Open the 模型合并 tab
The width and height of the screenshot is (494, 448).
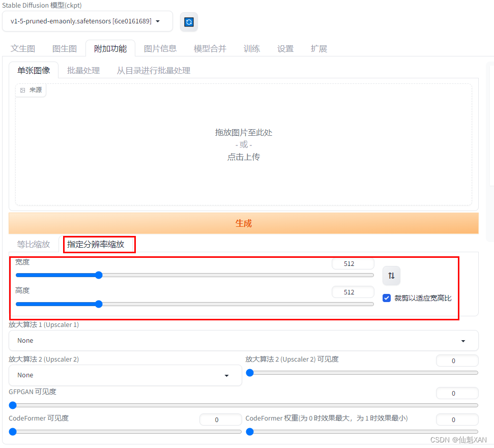coord(209,48)
